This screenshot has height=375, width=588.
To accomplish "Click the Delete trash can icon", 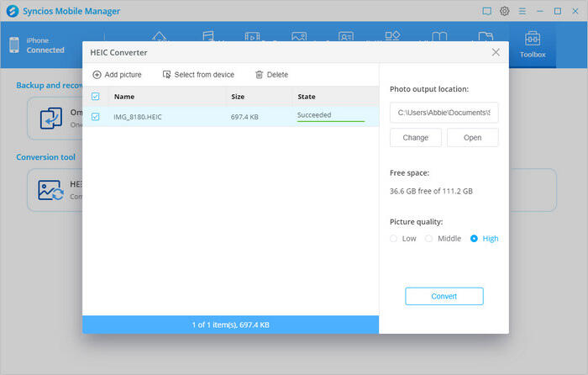I will pyautogui.click(x=259, y=75).
